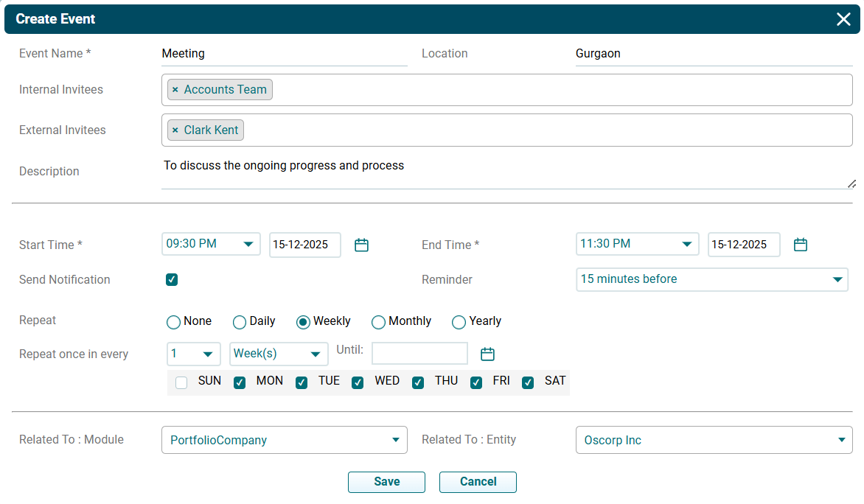The image size is (864, 504).
Task: Click into the Description text area
Action: coord(505,172)
